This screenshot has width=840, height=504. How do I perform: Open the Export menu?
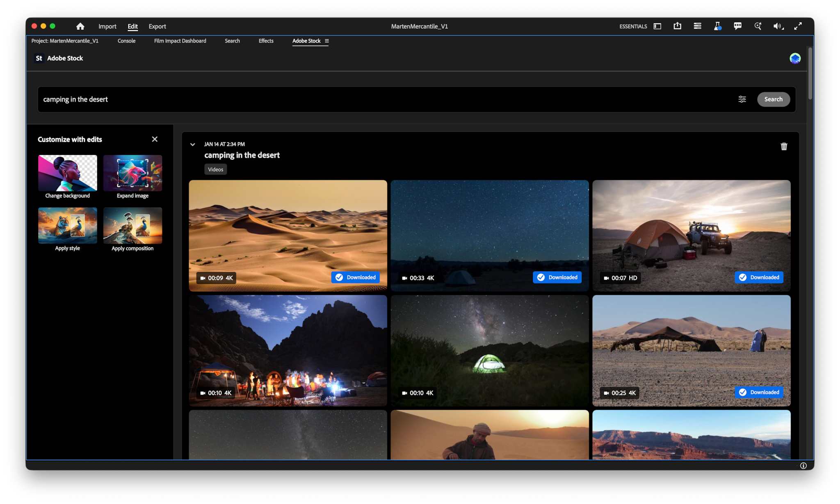coord(157,26)
